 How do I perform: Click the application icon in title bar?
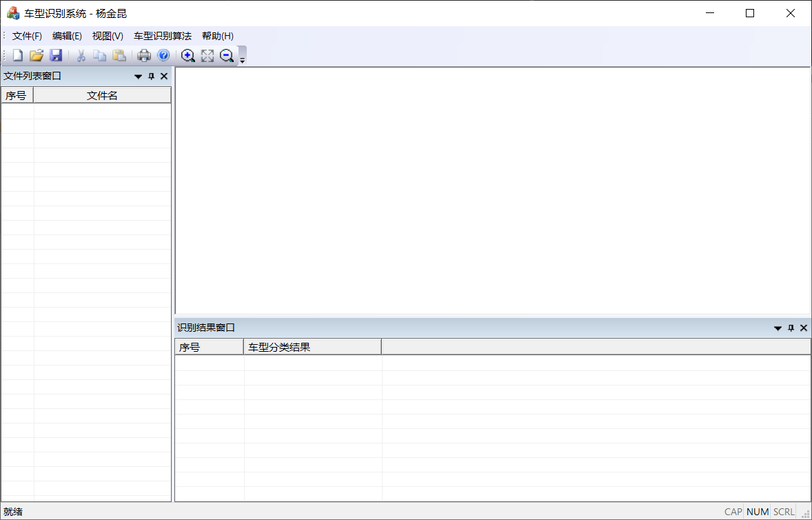pos(13,14)
